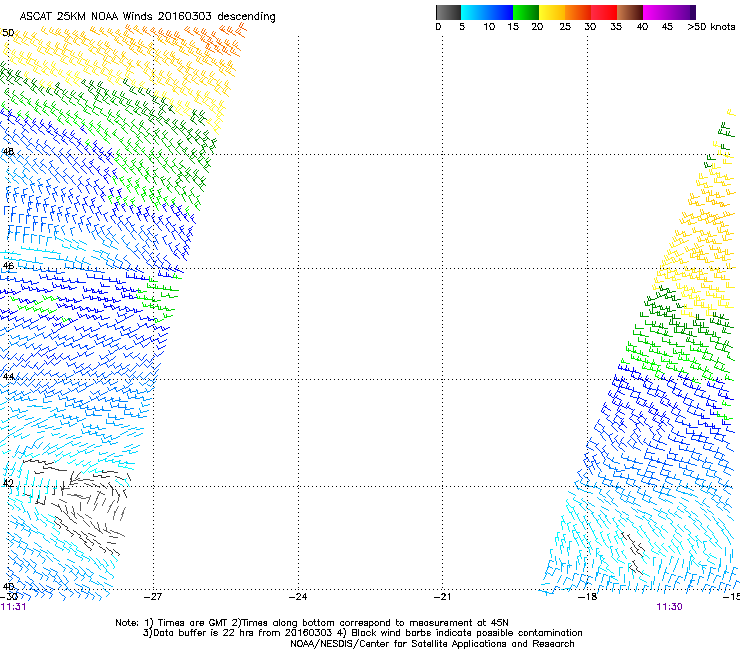This screenshot has width=740, height=650.
Task: Click the small black barbs near -17 longitude
Action: click(634, 552)
